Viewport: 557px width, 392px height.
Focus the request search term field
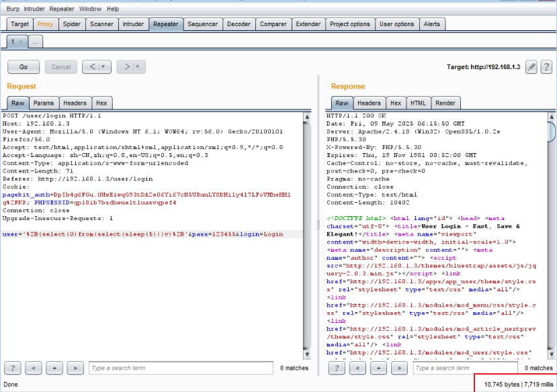[181, 368]
